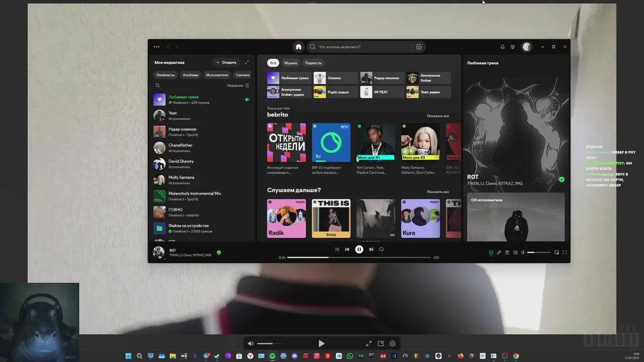Go forward with the right arrow
This screenshot has height=362, width=644.
[x=177, y=47]
